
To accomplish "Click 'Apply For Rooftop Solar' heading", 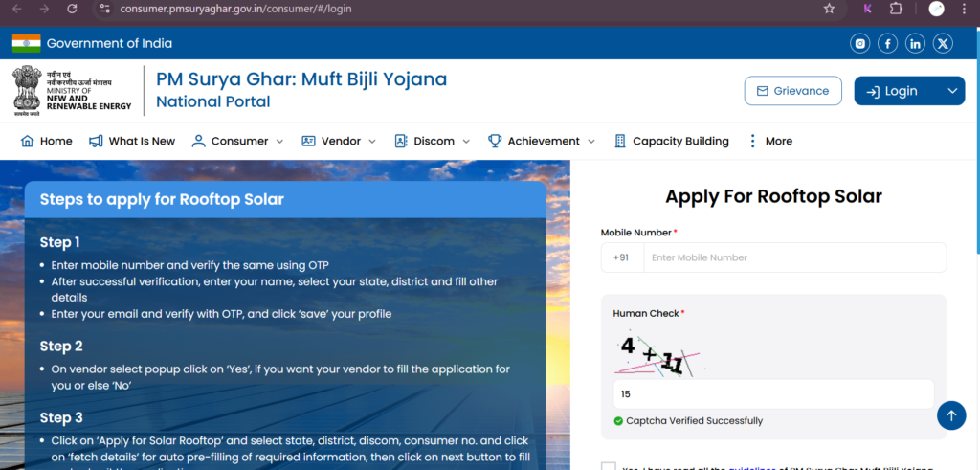I will point(773,196).
